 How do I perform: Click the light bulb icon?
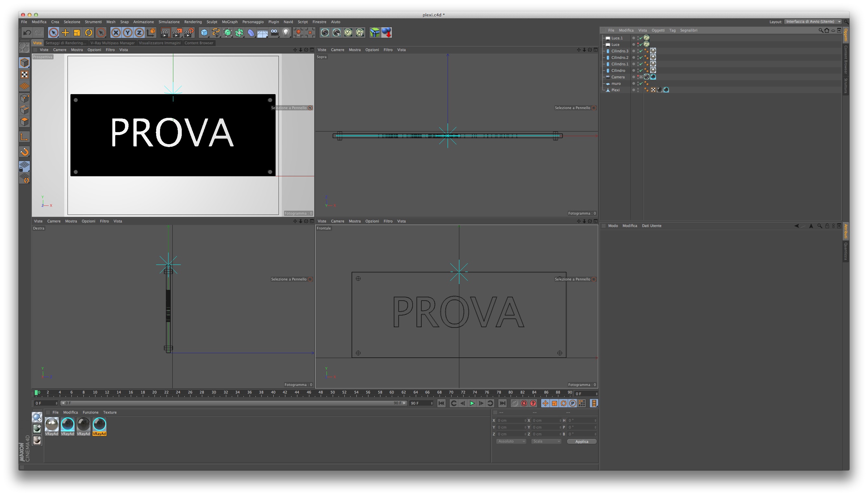pos(286,33)
